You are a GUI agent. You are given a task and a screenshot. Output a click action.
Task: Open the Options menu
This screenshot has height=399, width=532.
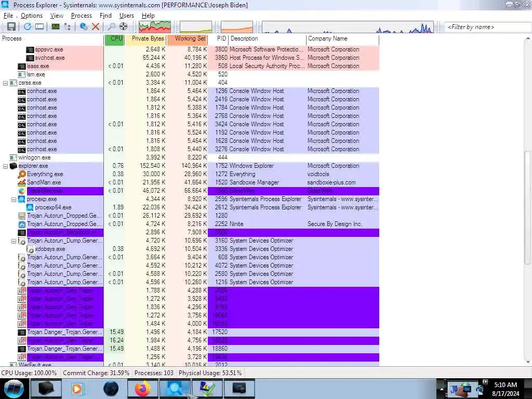[x=32, y=16]
